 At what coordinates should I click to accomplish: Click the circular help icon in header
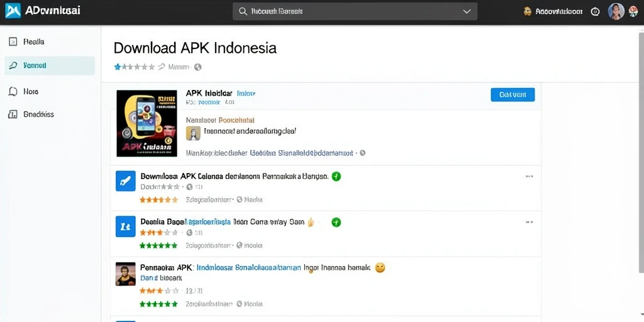(x=595, y=12)
